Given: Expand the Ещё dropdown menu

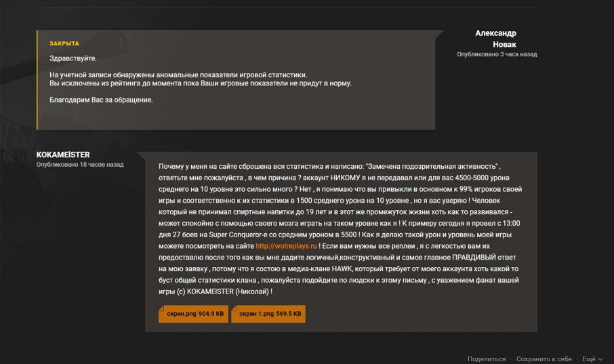Looking at the screenshot, I should [592, 359].
